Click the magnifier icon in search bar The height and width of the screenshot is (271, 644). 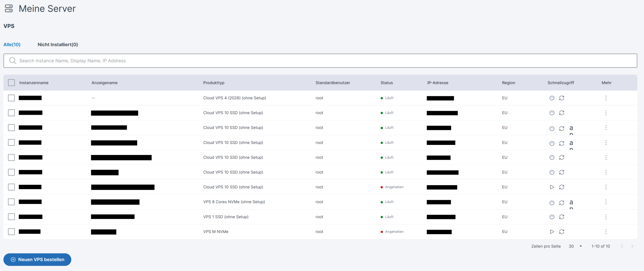tap(13, 61)
